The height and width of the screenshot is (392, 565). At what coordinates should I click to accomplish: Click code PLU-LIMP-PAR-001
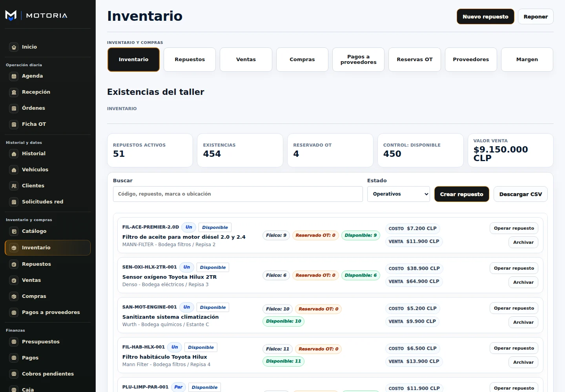point(145,387)
